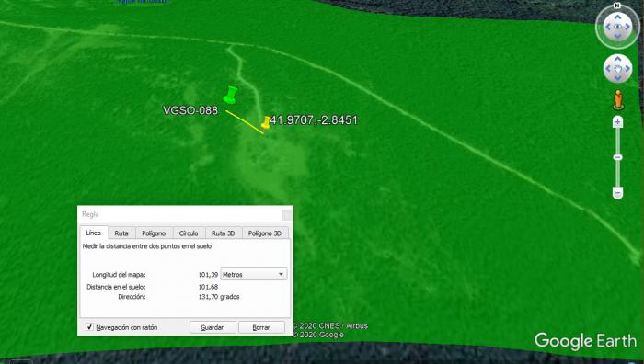Select the Polígono 3D tab
644x364 pixels.
tap(265, 233)
